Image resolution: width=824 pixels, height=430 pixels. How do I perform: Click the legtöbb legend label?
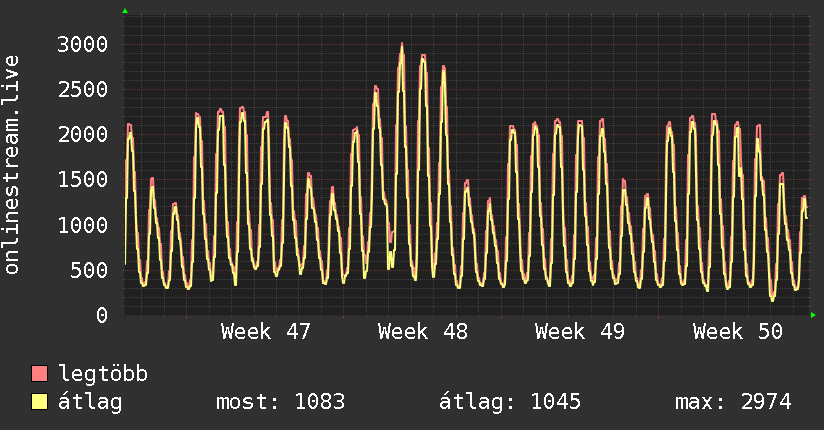pos(103,374)
